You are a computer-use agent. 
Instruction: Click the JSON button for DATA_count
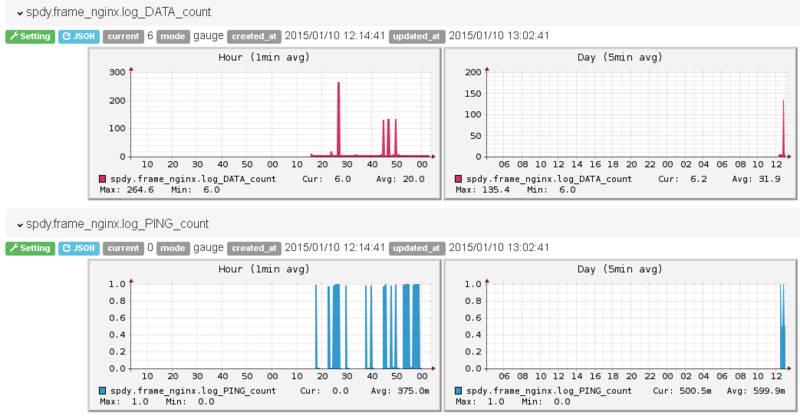[79, 36]
